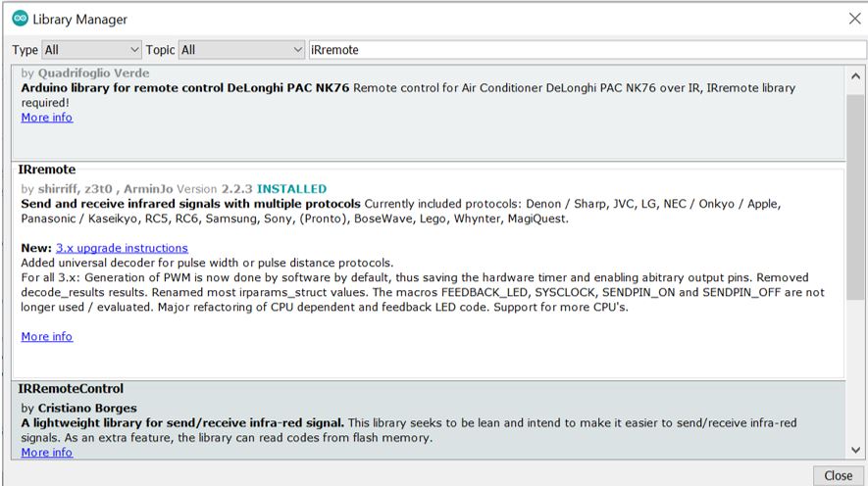
Task: Click the scrollbar up arrow
Action: [x=856, y=73]
